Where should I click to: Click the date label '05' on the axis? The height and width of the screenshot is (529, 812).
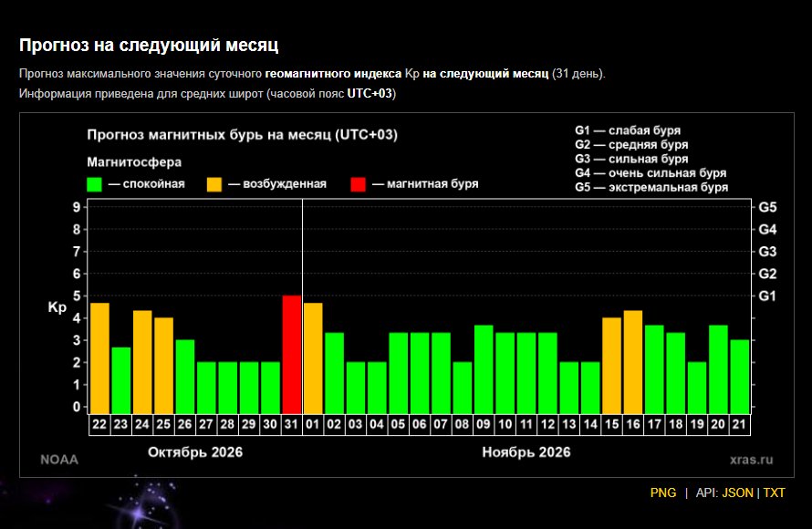pyautogui.click(x=398, y=424)
